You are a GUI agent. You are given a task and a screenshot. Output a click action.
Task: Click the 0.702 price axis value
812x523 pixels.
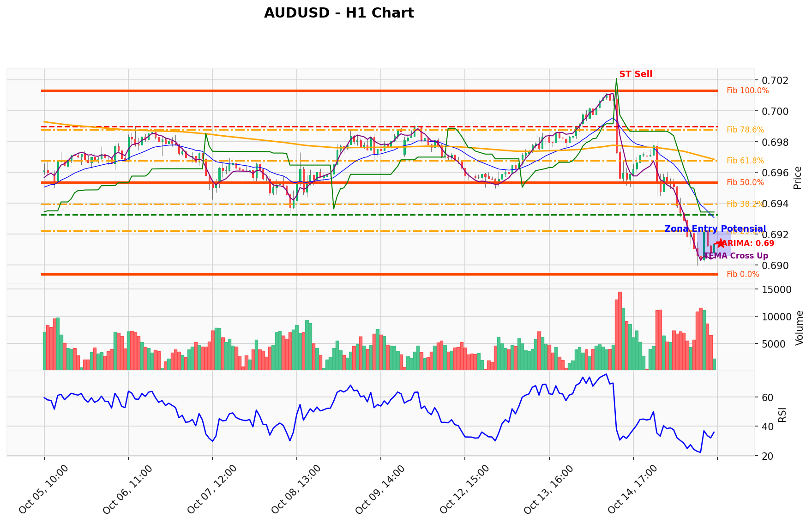tap(775, 80)
